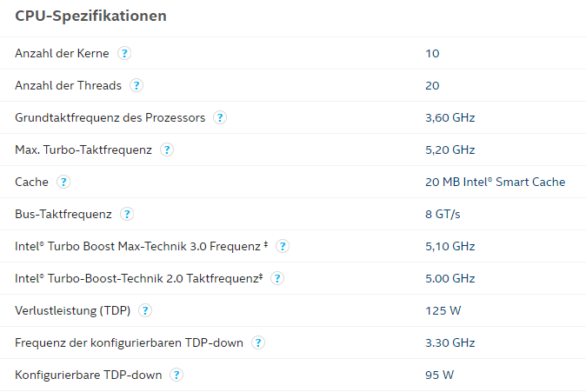Screen dimensions: 586x392
Task: Select the 8 GT/s bus speed value
Action: (x=443, y=214)
